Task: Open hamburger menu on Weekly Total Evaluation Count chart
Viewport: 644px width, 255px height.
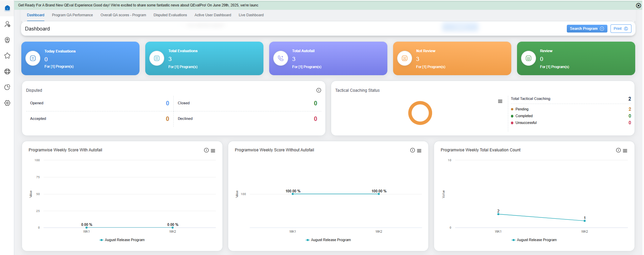Action: tap(625, 151)
